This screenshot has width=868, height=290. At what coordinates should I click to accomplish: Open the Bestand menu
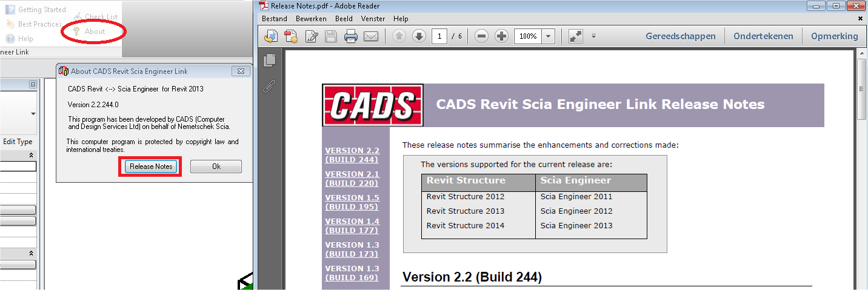(275, 19)
